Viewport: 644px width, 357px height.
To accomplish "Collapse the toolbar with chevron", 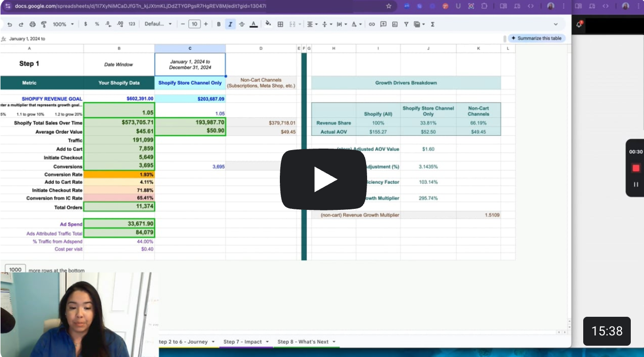I will 555,24.
